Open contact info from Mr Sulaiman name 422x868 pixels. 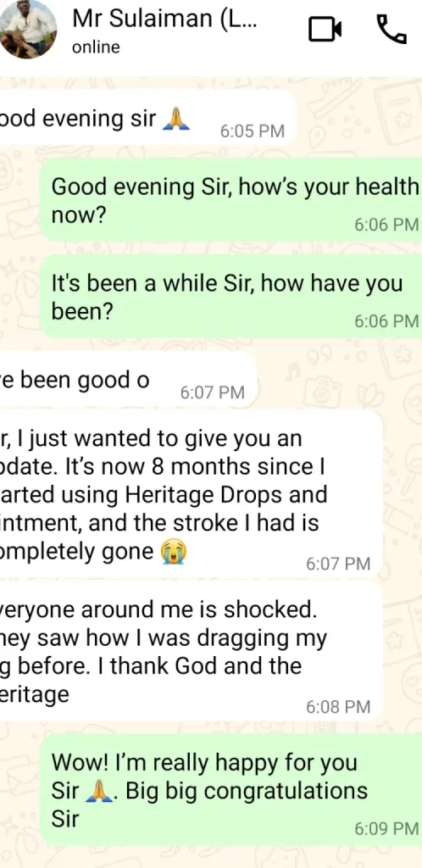pyautogui.click(x=164, y=19)
